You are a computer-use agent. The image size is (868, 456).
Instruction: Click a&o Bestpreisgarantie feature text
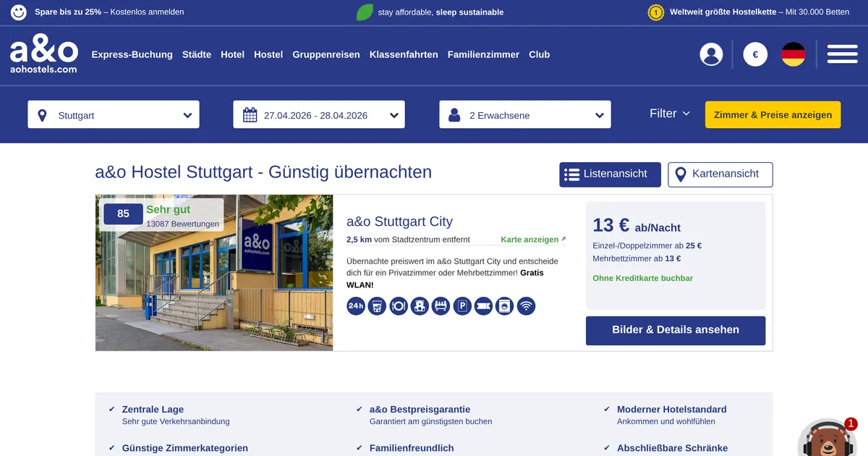pos(420,410)
